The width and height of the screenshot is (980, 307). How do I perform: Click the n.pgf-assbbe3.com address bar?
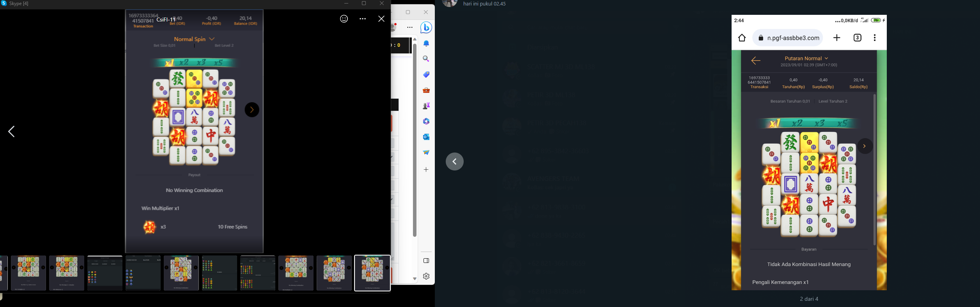click(x=788, y=38)
